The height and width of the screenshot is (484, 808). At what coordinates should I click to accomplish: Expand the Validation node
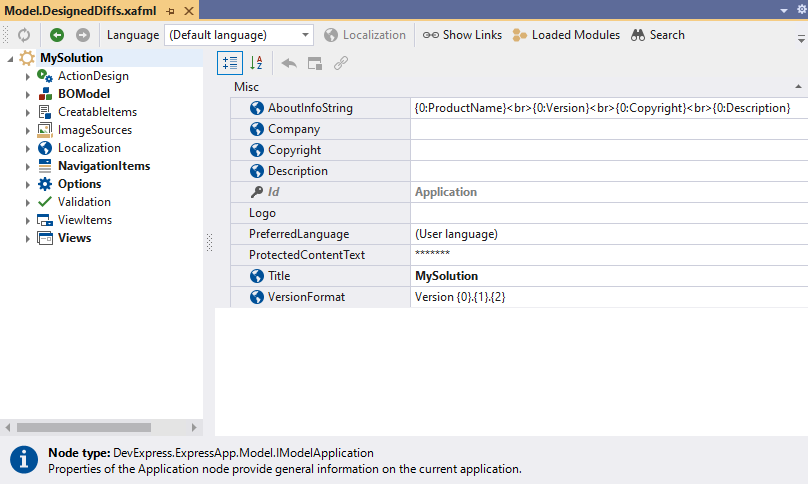28,203
